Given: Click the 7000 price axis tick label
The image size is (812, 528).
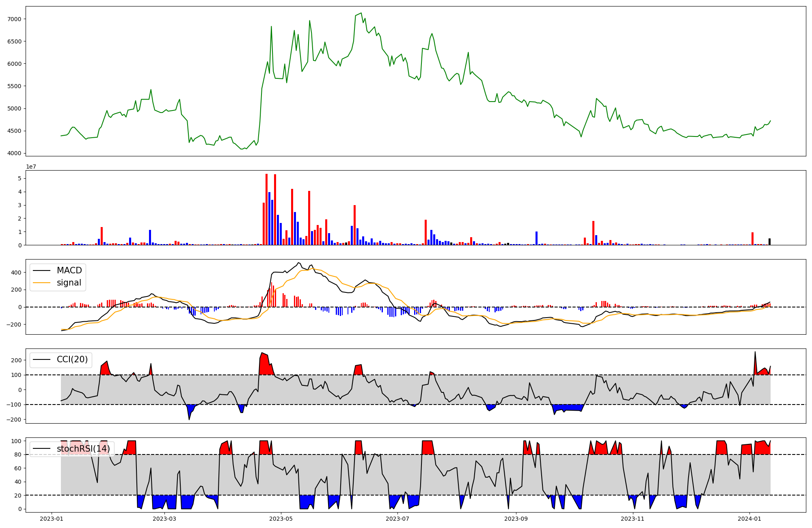Looking at the screenshot, I should click(15, 19).
